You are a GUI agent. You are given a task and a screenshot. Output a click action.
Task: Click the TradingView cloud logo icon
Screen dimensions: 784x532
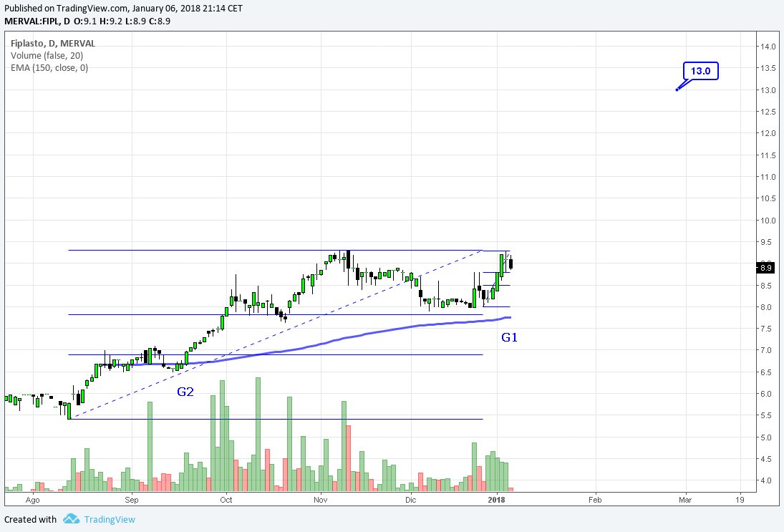click(x=71, y=519)
